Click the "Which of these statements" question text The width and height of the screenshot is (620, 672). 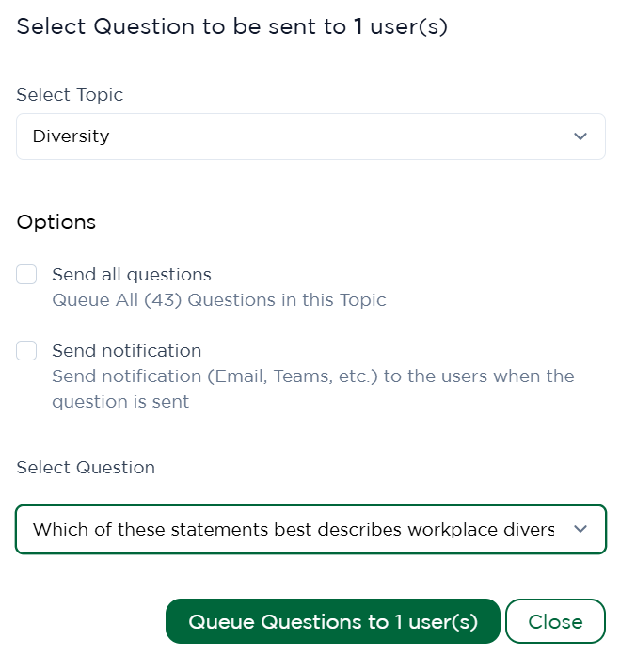pos(294,530)
